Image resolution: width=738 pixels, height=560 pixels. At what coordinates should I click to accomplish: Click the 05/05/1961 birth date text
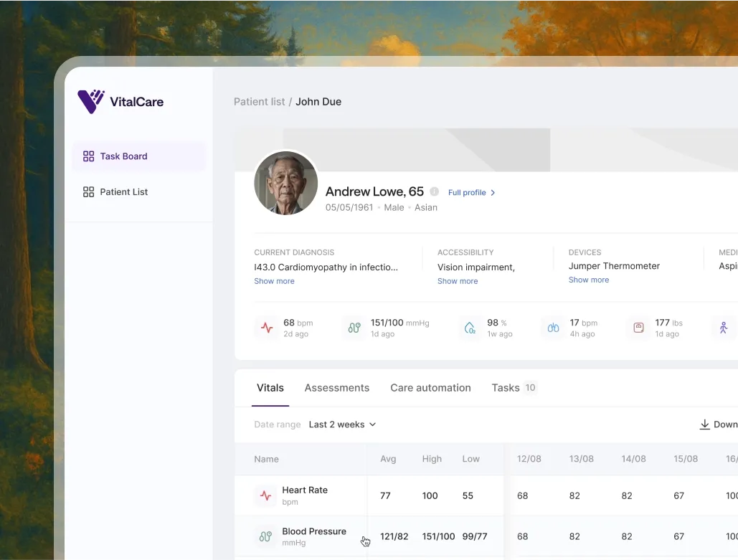click(x=349, y=207)
